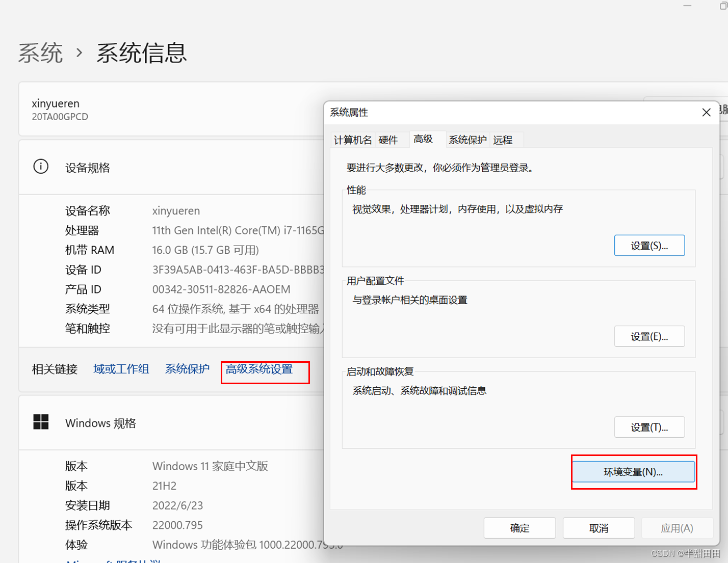This screenshot has height=563, width=728.
Task: Minimize the Settings window
Action: click(687, 6)
